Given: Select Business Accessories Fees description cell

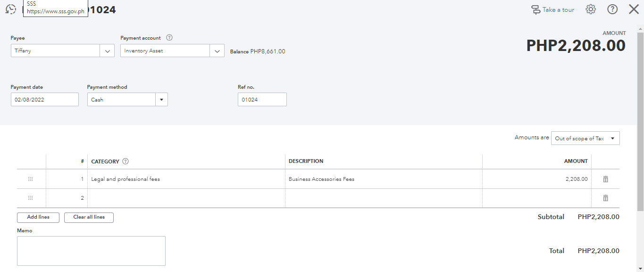Looking at the screenshot, I should (x=384, y=179).
